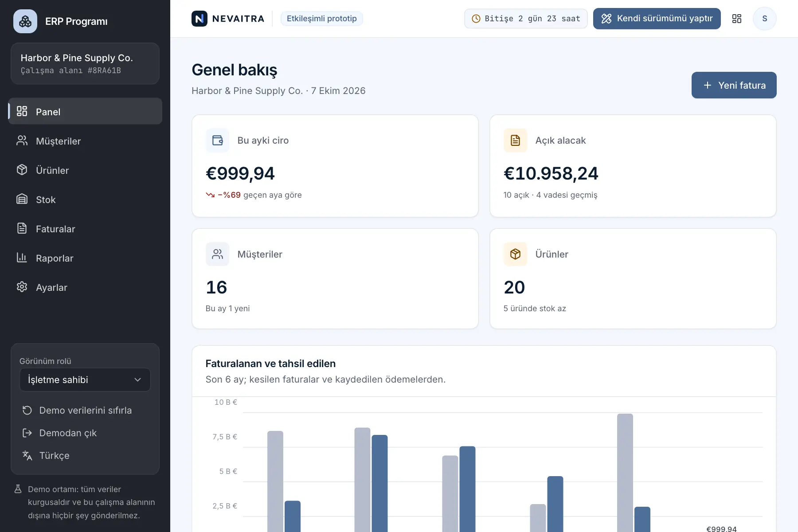Click the wallet icon on Bu ayki ciro card
The image size is (798, 532).
pyautogui.click(x=218, y=141)
